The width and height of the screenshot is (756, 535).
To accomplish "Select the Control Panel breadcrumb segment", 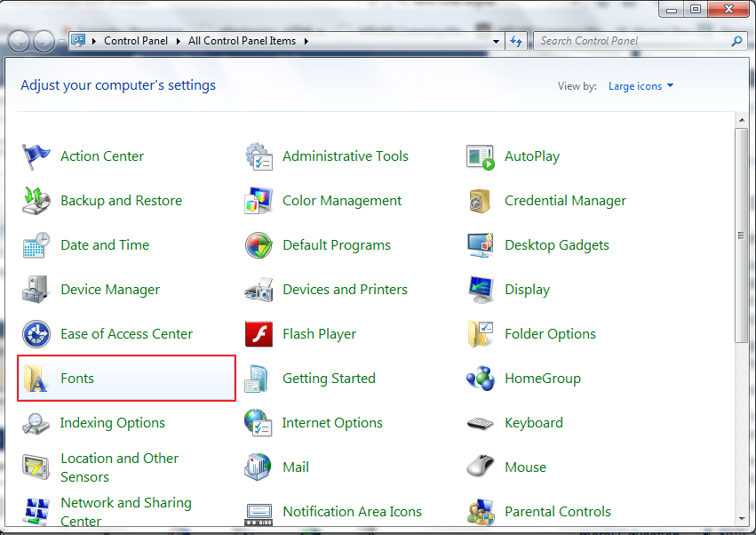I will coord(136,41).
